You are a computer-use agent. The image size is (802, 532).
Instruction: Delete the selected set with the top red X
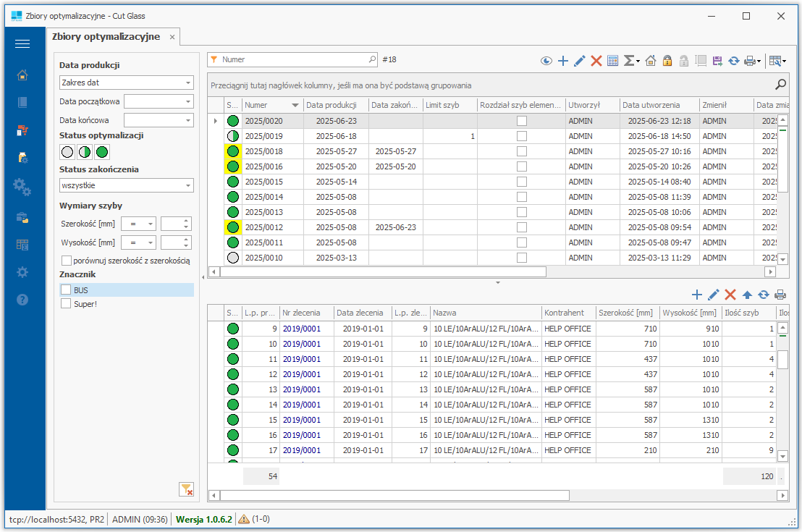click(x=596, y=61)
